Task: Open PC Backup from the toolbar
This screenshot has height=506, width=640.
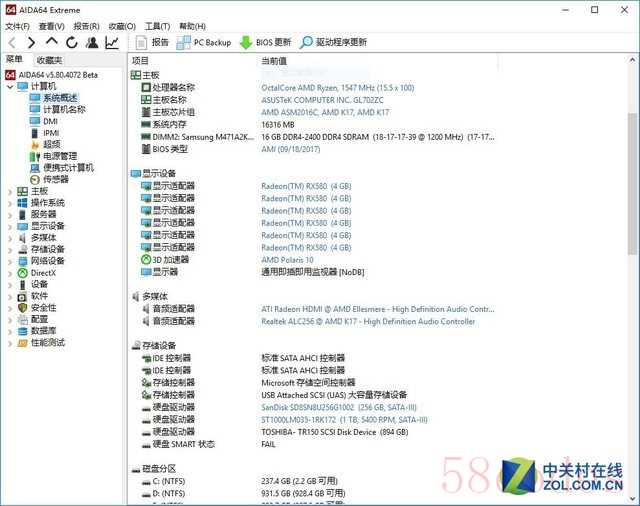Action: coord(204,42)
